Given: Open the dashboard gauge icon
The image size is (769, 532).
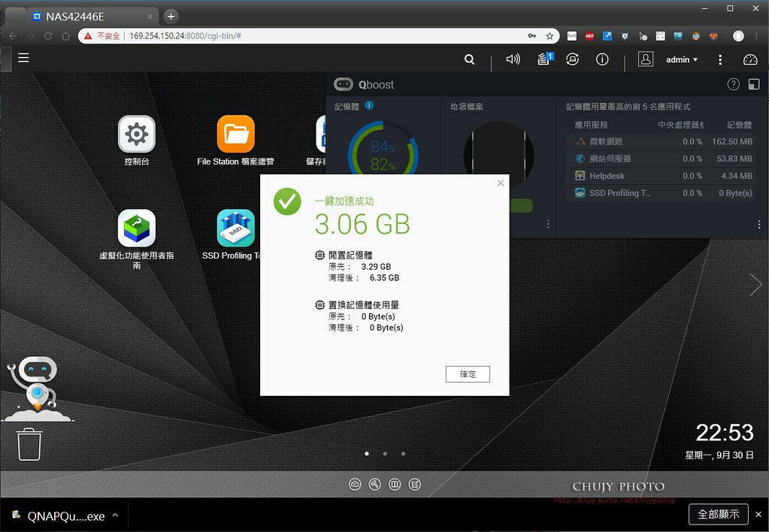Looking at the screenshot, I should click(750, 60).
